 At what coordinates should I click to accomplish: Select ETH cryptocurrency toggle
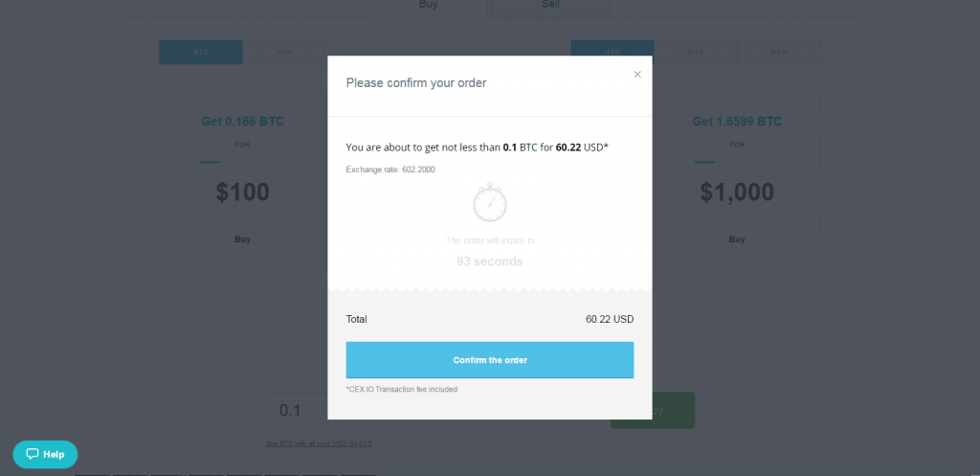(x=283, y=52)
